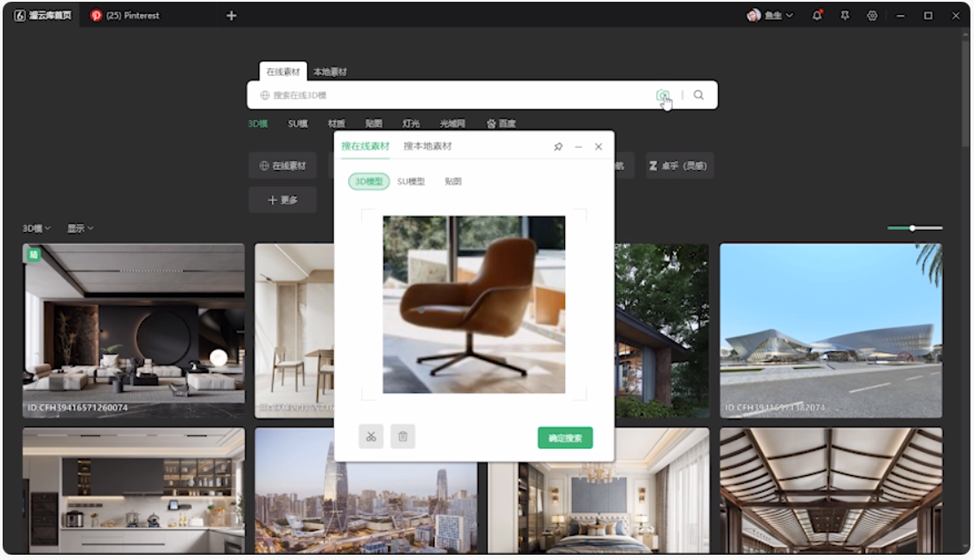Viewport: 974px width, 560px height.
Task: Open the 显示 display dropdown
Action: pyautogui.click(x=80, y=228)
